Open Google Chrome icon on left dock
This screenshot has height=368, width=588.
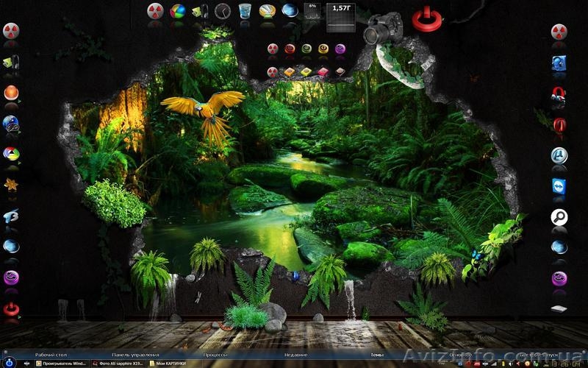pos(11,154)
